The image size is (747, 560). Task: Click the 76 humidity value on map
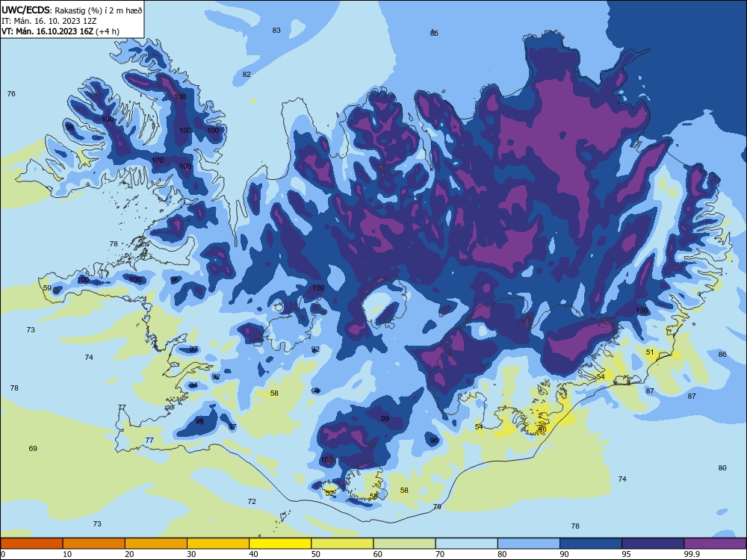click(x=11, y=94)
